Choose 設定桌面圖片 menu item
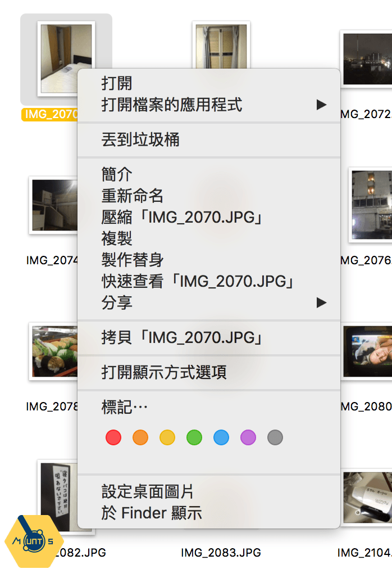This screenshot has width=392, height=578. coord(209,492)
